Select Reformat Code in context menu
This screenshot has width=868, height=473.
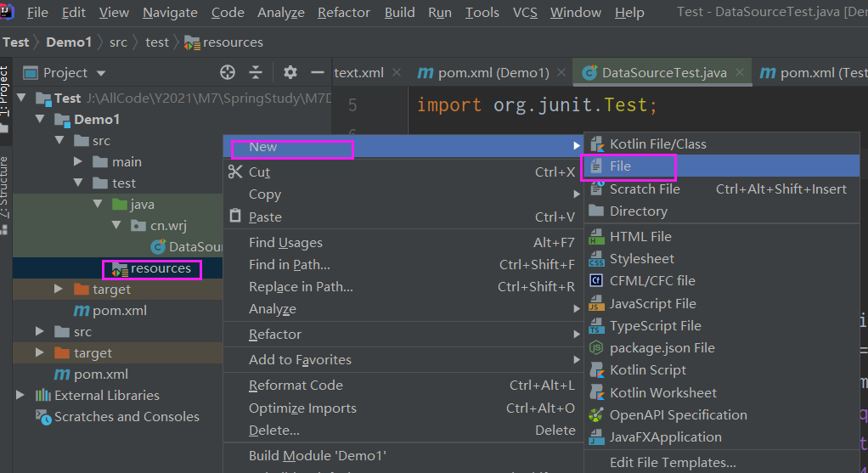coord(403,385)
